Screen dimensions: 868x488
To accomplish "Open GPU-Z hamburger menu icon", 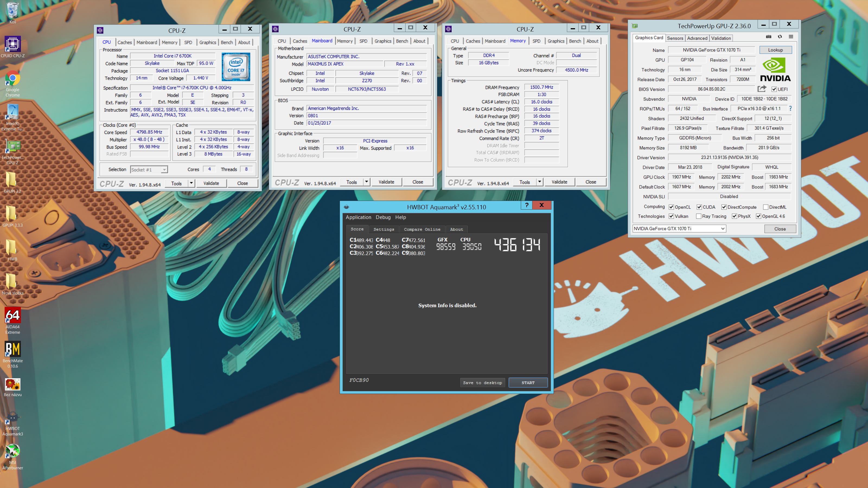I will (791, 37).
